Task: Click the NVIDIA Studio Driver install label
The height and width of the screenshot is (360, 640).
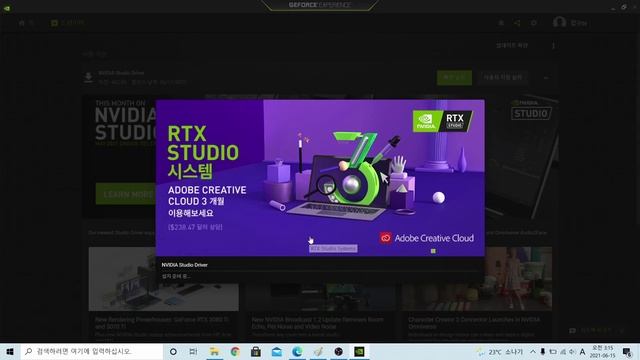Action: 184,265
